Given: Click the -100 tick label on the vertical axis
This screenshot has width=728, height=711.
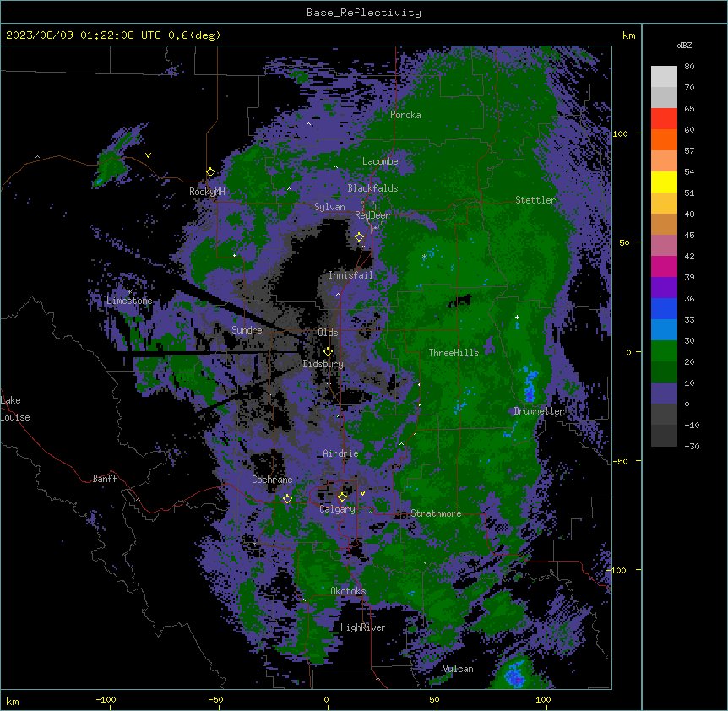Looking at the screenshot, I should pyautogui.click(x=618, y=570).
